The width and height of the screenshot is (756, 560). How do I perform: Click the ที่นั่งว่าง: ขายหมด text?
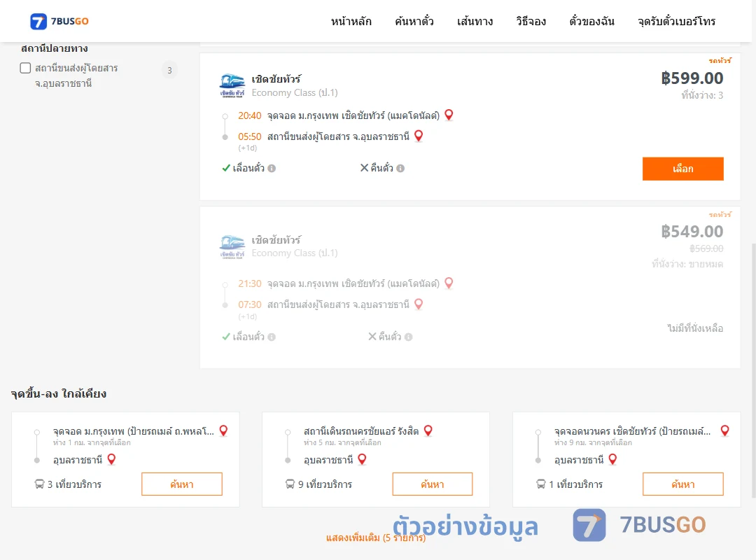coord(687,264)
